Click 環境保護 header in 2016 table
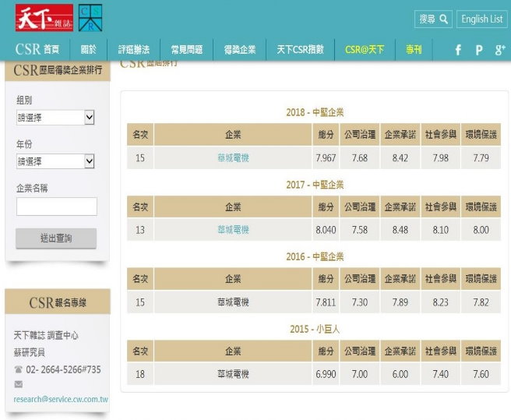 (481, 279)
